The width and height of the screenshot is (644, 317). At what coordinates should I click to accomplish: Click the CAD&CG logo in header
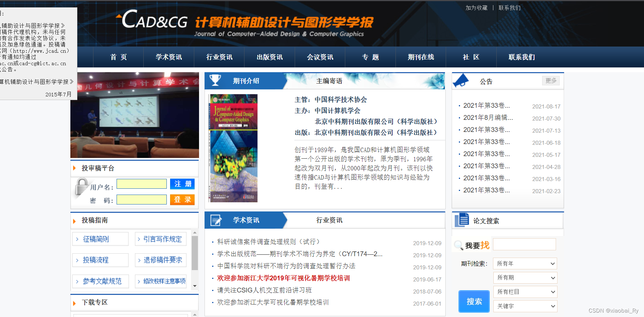[x=152, y=20]
